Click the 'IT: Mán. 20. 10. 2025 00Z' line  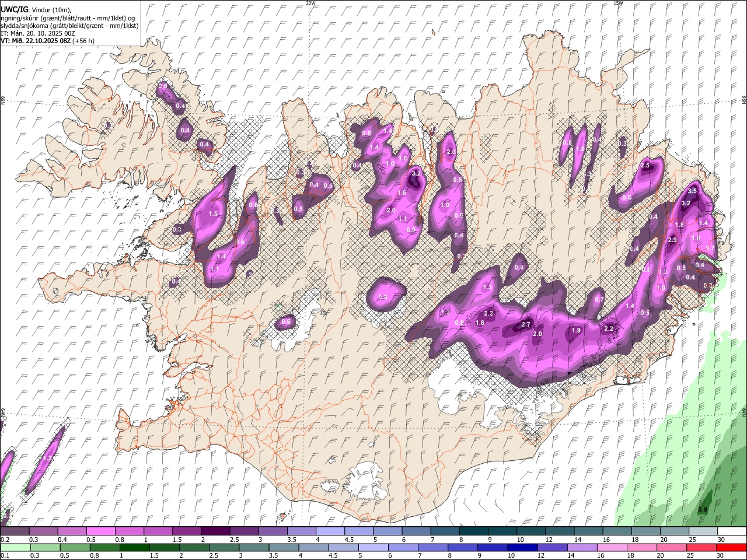tap(38, 33)
